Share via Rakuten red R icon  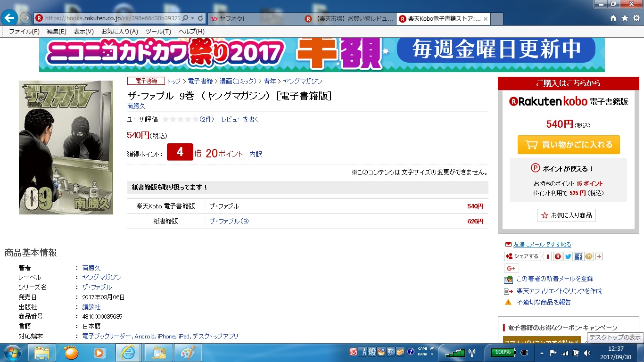[558, 256]
